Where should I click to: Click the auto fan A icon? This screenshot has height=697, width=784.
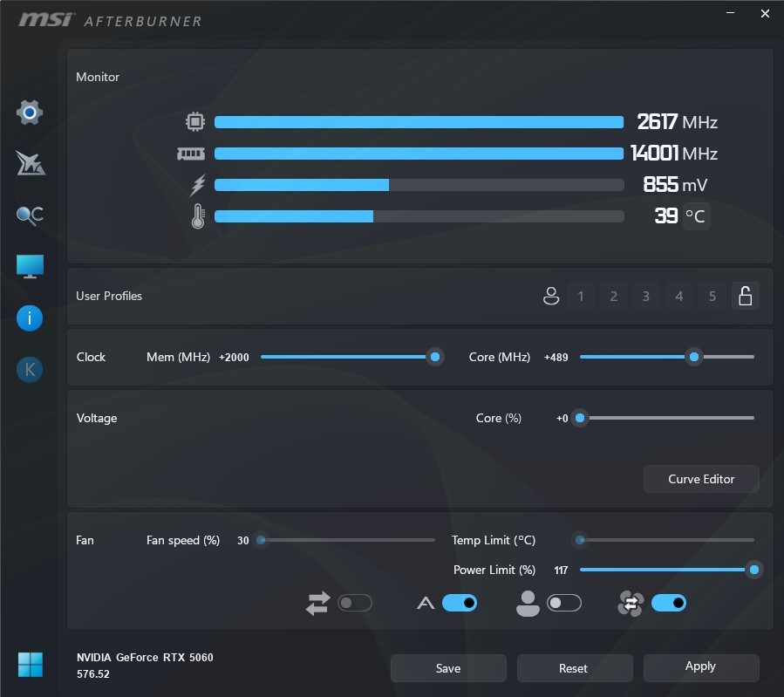pos(426,604)
